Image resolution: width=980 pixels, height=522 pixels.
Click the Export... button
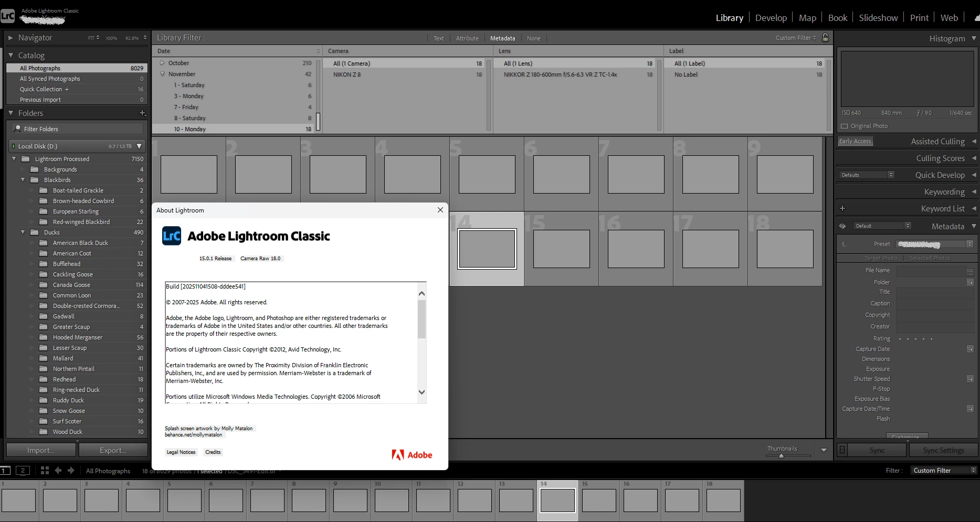pos(113,450)
